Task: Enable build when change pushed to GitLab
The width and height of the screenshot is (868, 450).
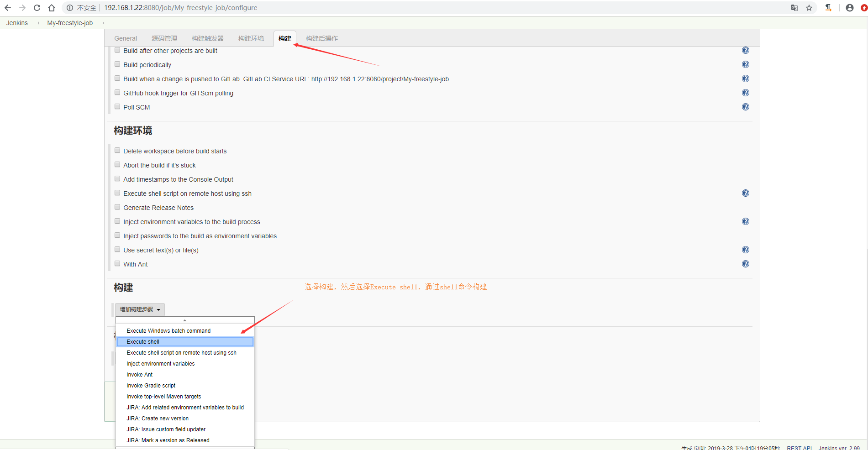Action: coord(117,78)
